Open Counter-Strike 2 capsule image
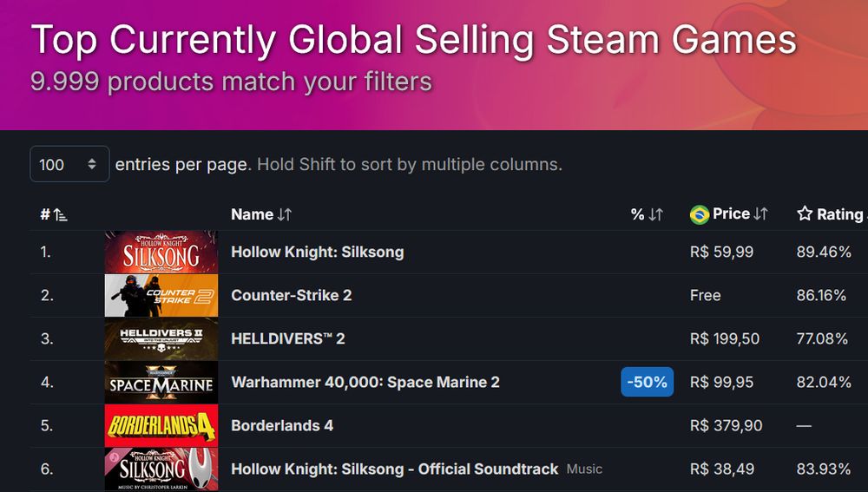Image resolution: width=868 pixels, height=492 pixels. (161, 296)
